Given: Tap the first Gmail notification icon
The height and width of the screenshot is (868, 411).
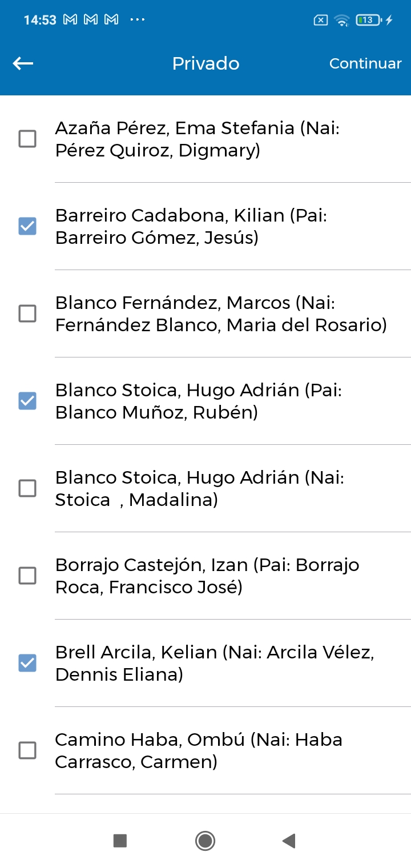Looking at the screenshot, I should coord(70,20).
